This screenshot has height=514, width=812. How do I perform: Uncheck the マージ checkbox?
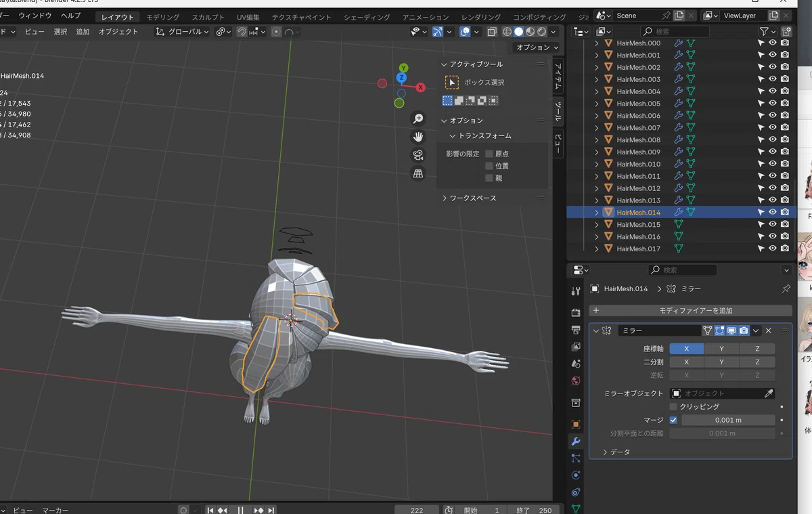tap(673, 420)
